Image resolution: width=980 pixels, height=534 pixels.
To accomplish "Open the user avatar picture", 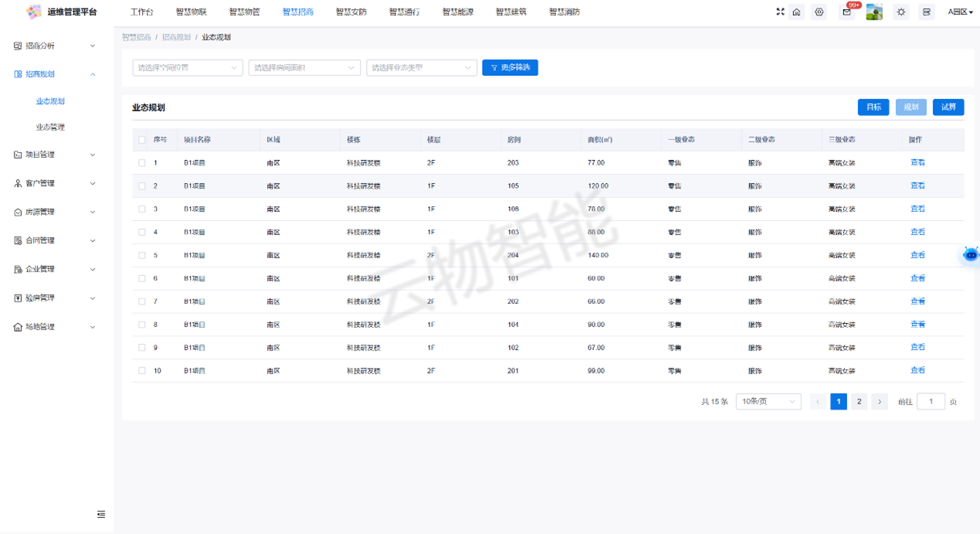I will (x=874, y=12).
